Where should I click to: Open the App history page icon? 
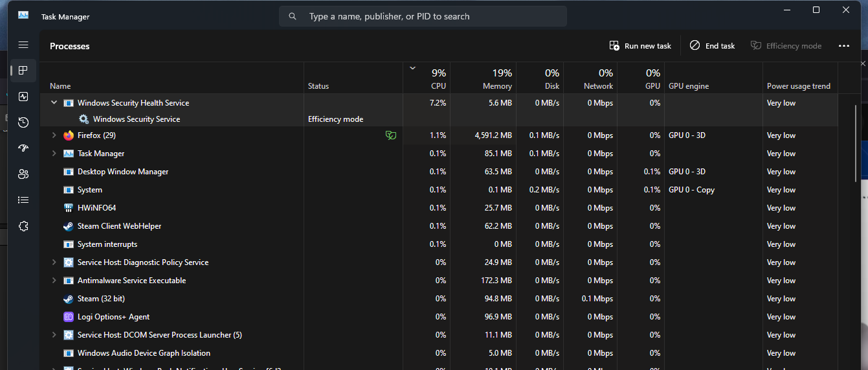pyautogui.click(x=23, y=122)
